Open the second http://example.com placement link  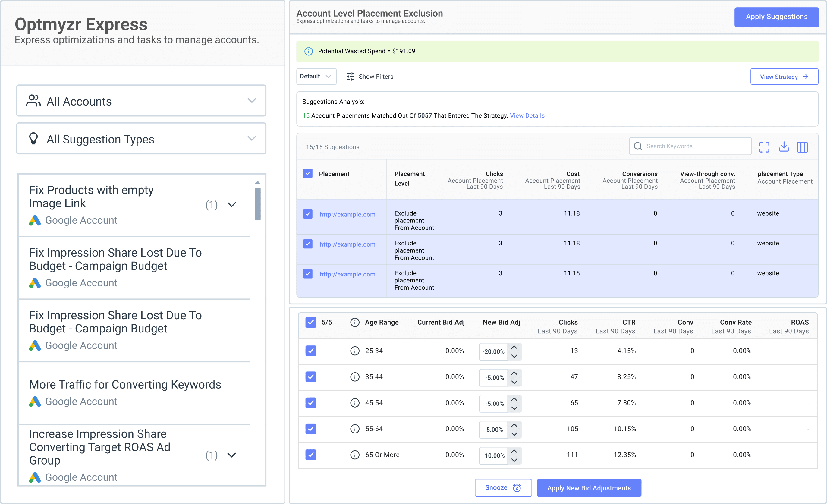[x=347, y=244]
